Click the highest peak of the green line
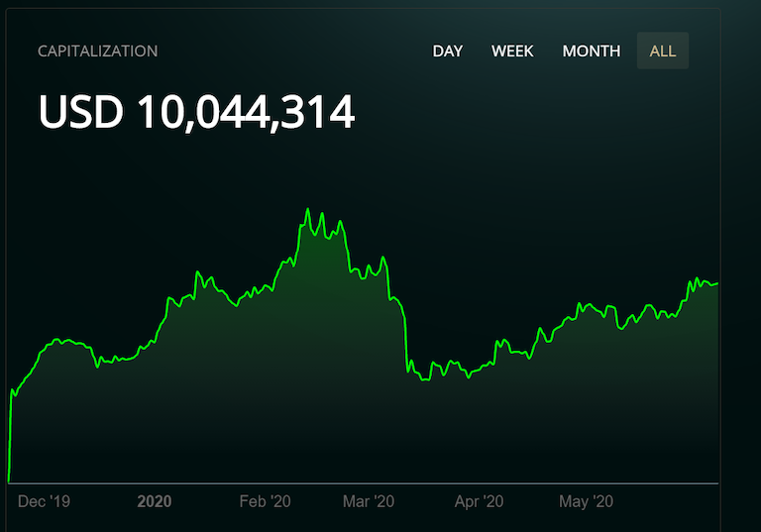 pyautogui.click(x=308, y=210)
